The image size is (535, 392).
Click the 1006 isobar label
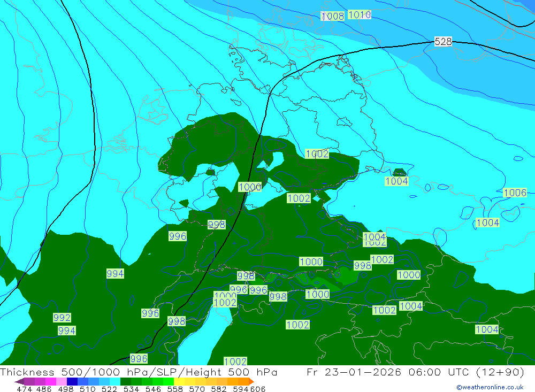pos(515,193)
